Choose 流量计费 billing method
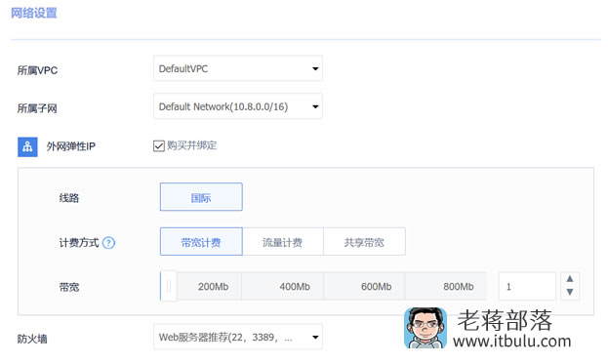This screenshot has height=364, width=608. click(x=283, y=241)
